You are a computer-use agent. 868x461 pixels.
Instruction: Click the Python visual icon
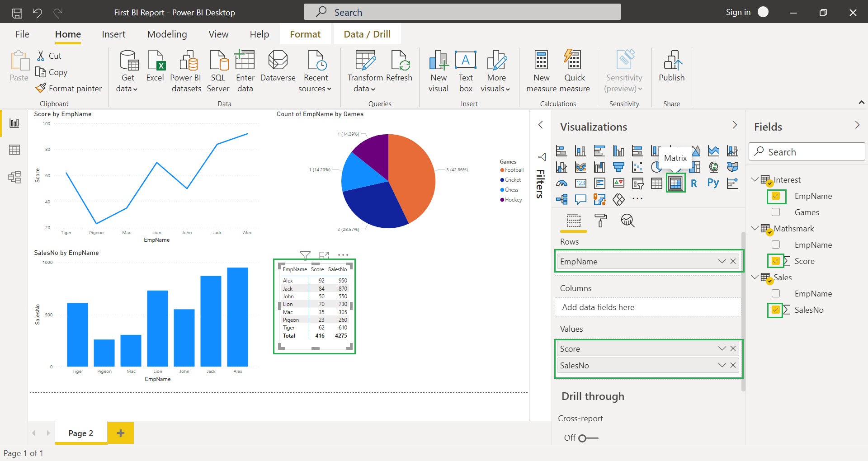click(x=713, y=183)
